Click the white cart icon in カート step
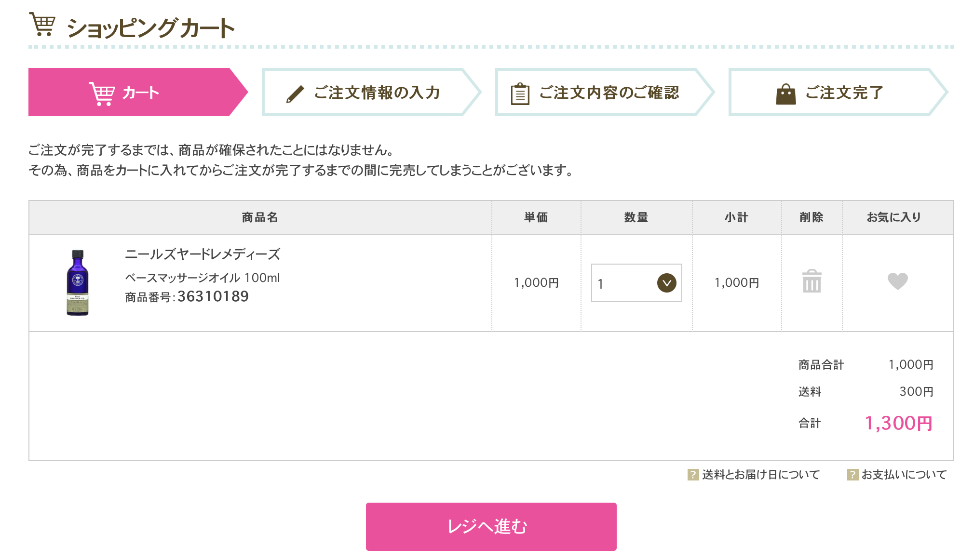974x560 pixels. click(x=102, y=93)
